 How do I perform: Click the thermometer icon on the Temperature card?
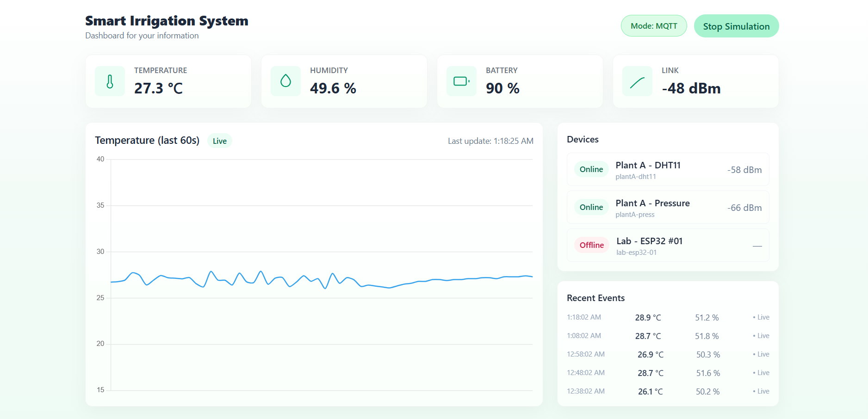[110, 81]
